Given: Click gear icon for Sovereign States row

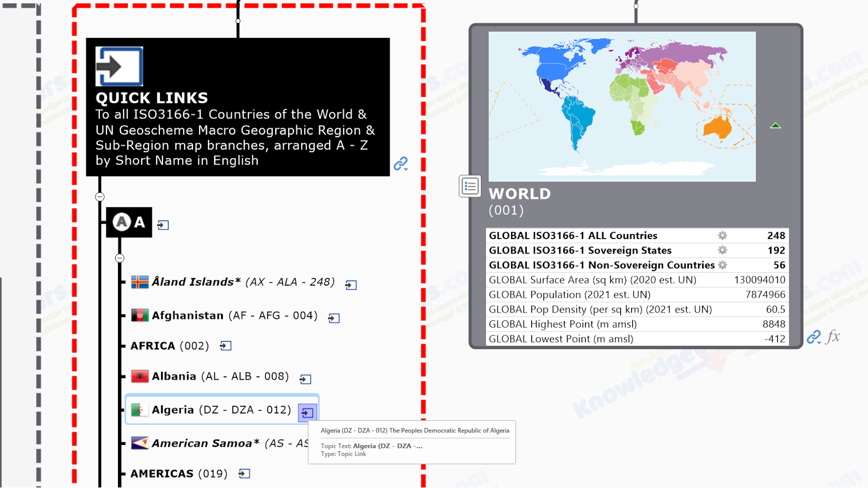Looking at the screenshot, I should 722,250.
